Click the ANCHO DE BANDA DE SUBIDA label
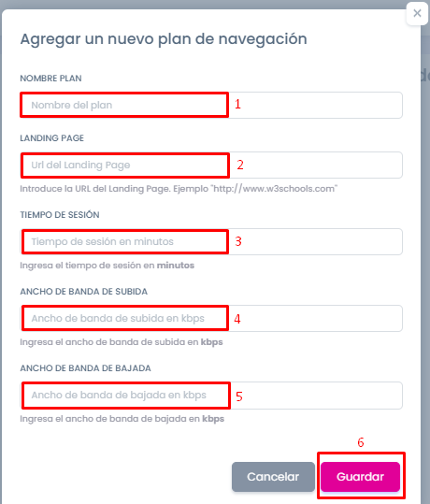The width and height of the screenshot is (430, 504). click(84, 291)
